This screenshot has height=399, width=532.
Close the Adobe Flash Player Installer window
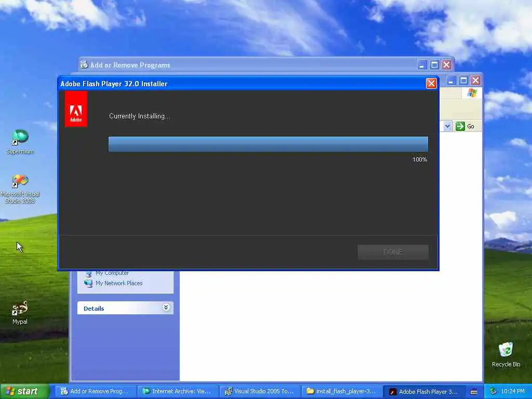click(x=431, y=84)
